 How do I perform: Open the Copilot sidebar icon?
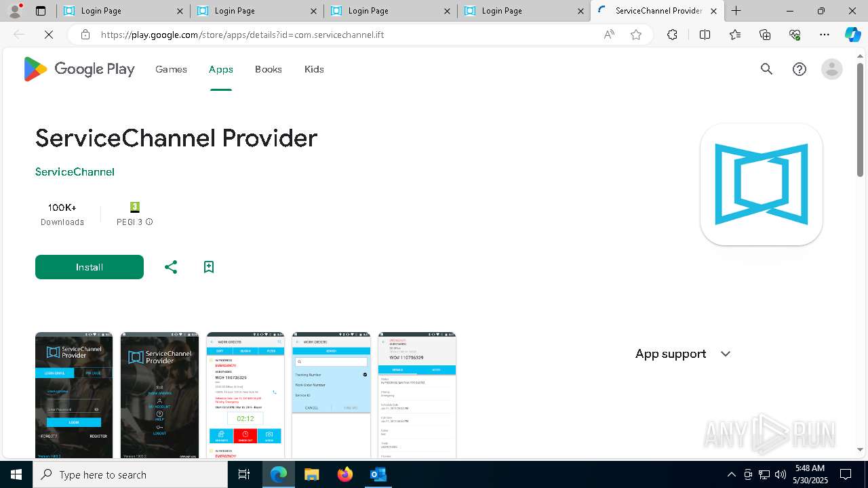pos(852,35)
